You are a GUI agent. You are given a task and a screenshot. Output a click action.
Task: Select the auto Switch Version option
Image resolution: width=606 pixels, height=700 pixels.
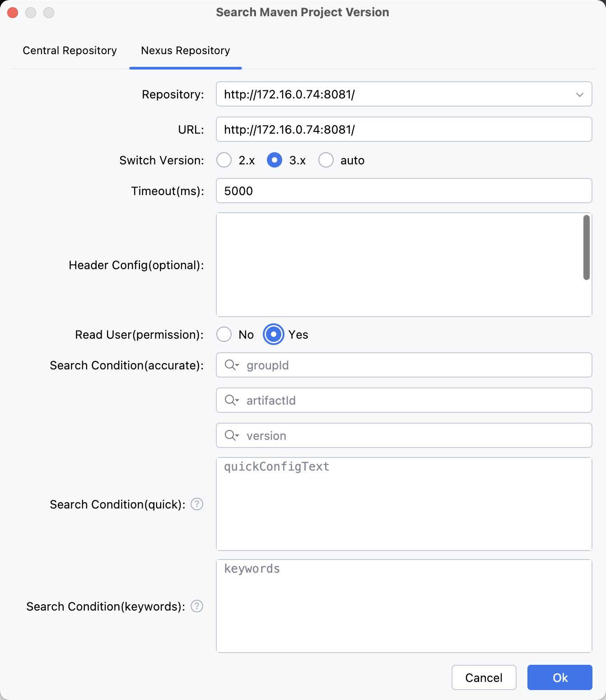[x=326, y=160]
